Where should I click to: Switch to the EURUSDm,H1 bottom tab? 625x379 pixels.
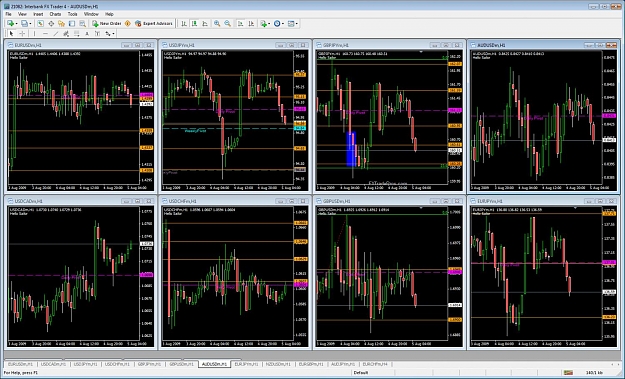21,364
